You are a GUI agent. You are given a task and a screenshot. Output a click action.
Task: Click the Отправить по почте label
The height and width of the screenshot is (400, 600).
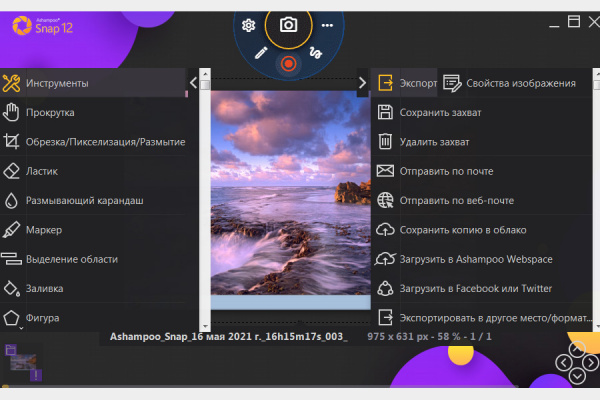point(446,171)
